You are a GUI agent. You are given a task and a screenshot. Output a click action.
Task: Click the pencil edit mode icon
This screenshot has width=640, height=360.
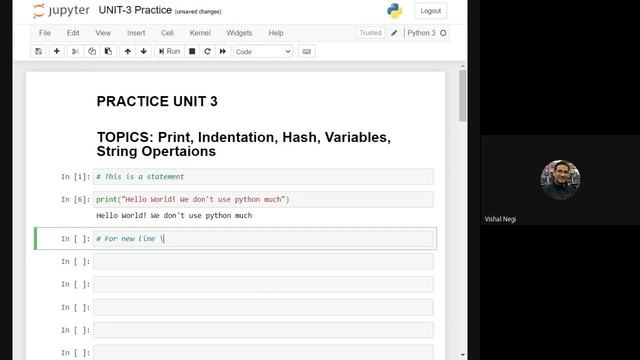[394, 33]
